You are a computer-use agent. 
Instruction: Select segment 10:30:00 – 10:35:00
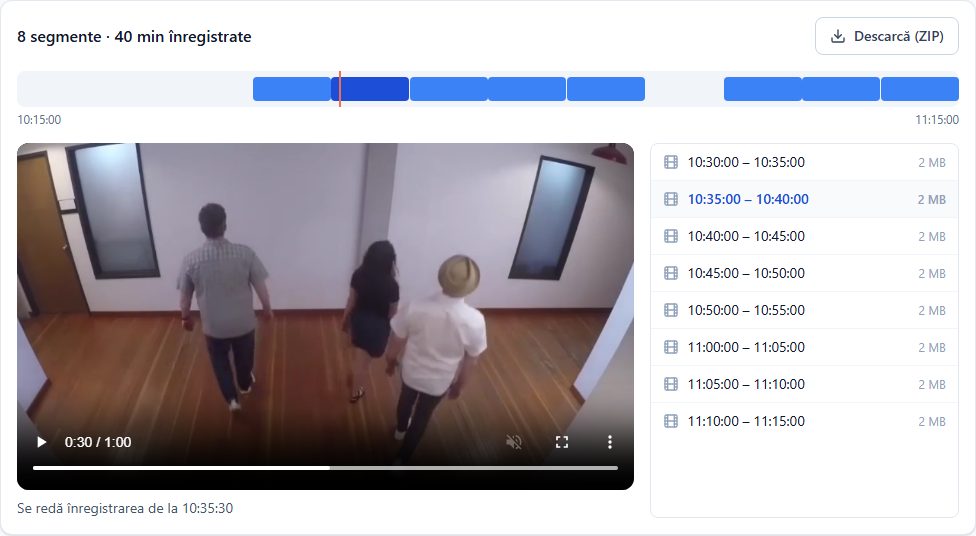coord(804,162)
